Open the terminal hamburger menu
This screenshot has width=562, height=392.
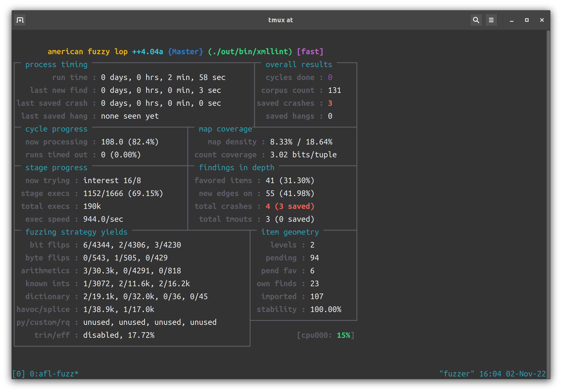[x=491, y=20]
